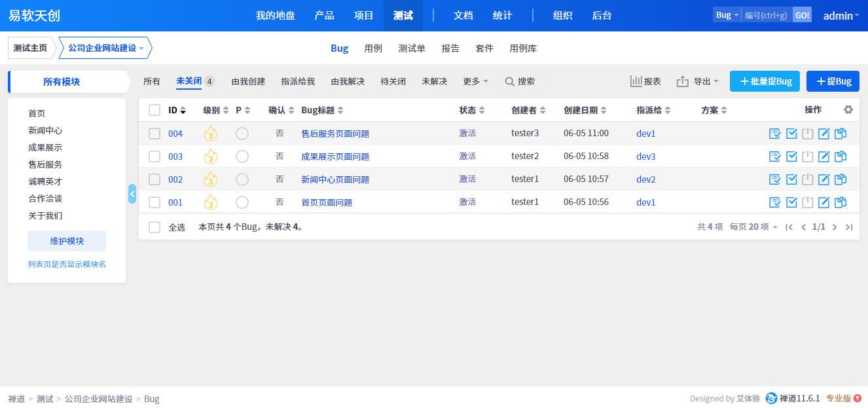Show 未解决 bugs filter

coord(435,81)
